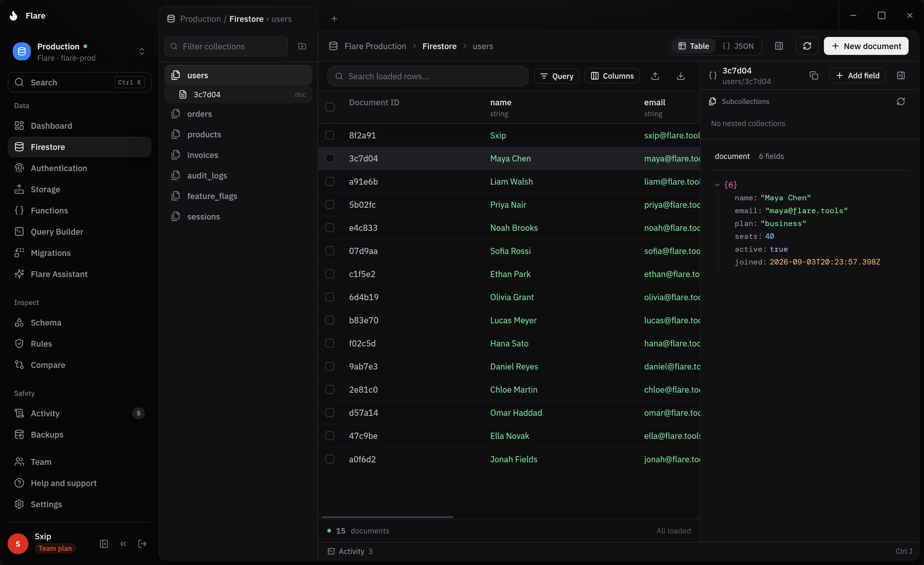Check the row for 3c7d04 Maya Chen
The image size is (924, 565).
click(x=329, y=158)
